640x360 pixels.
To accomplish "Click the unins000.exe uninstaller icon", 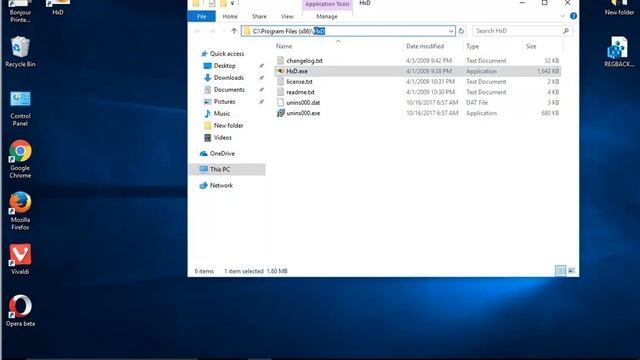I will point(280,113).
